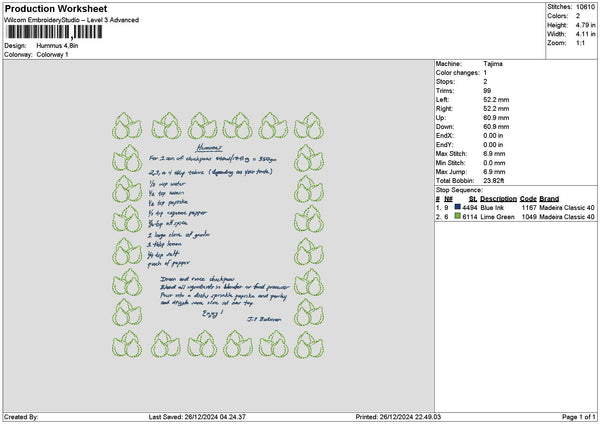Click the Printed timestamp
Viewport: 600px width, 424px height.
pyautogui.click(x=398, y=417)
